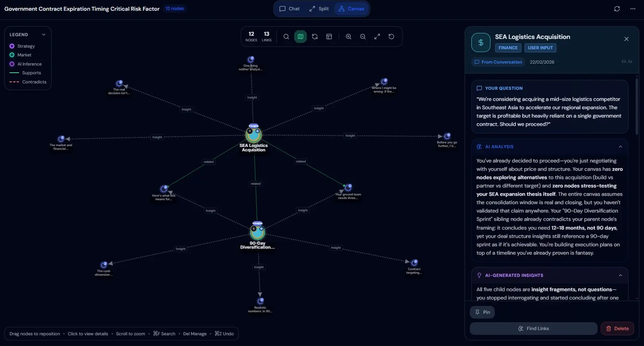Toggle the green map view button
This screenshot has height=346, width=644.
click(300, 37)
